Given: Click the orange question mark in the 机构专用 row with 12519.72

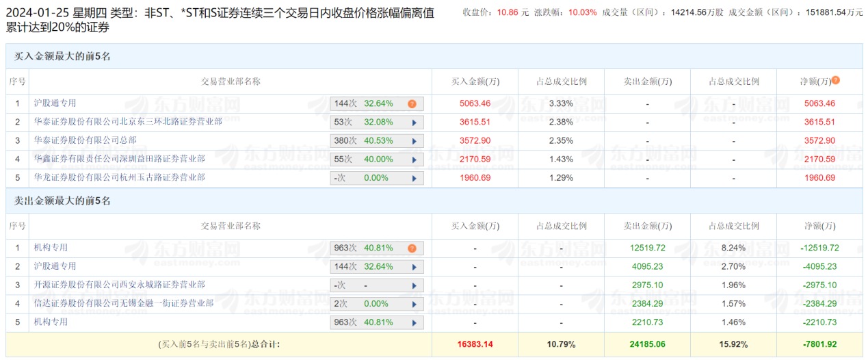Looking at the screenshot, I should pos(412,248).
